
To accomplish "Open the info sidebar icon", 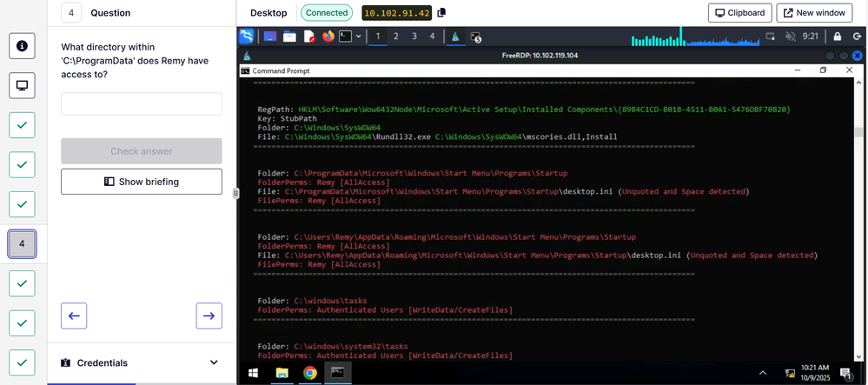I will [22, 45].
